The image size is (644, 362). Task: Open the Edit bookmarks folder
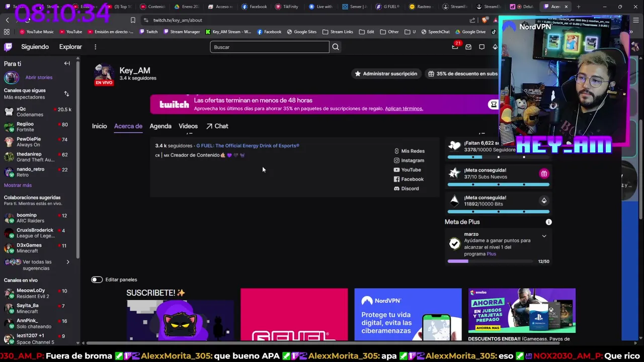(x=366, y=32)
